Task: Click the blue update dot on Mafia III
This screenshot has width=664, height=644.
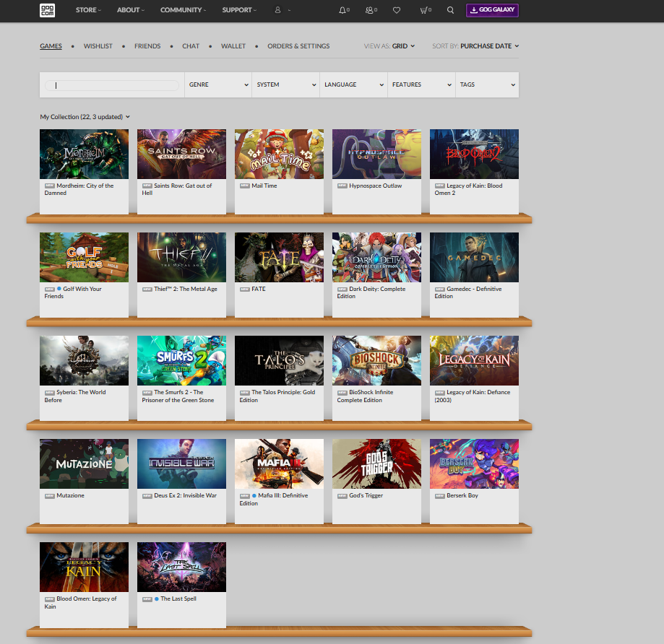Action: [x=254, y=495]
